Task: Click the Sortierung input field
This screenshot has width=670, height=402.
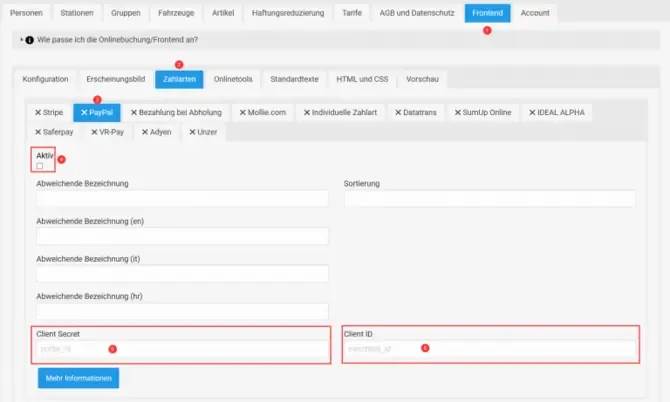Action: pos(490,199)
